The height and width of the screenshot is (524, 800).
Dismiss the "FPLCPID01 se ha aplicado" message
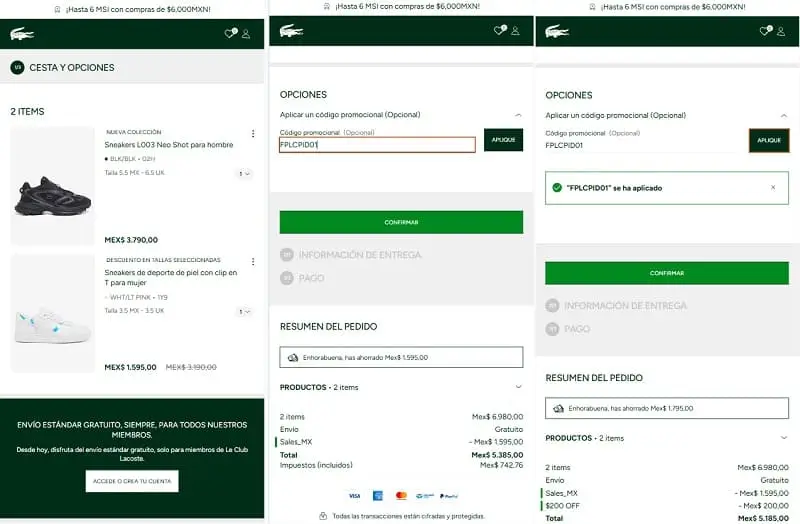pos(773,187)
